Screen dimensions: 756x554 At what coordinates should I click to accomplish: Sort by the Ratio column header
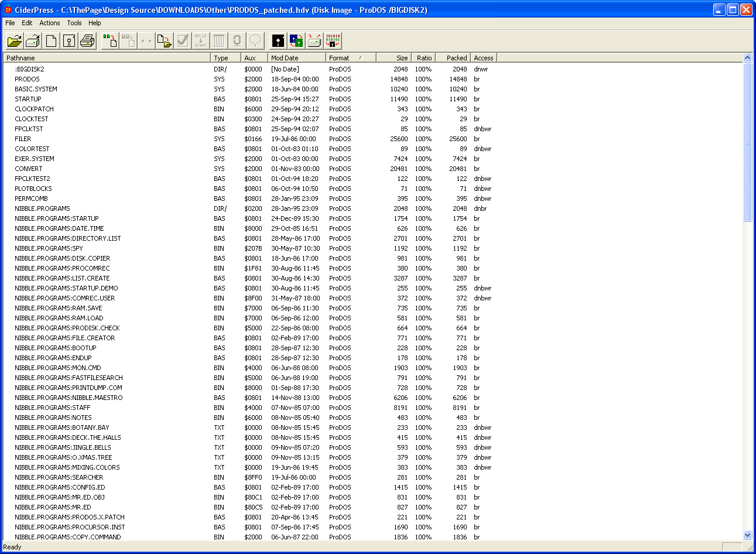point(423,58)
